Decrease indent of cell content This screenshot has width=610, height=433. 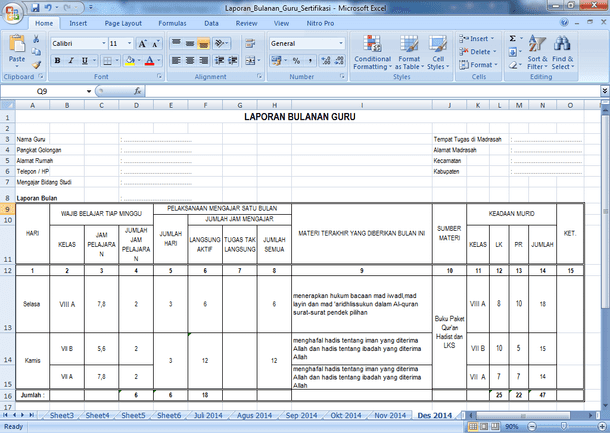219,60
